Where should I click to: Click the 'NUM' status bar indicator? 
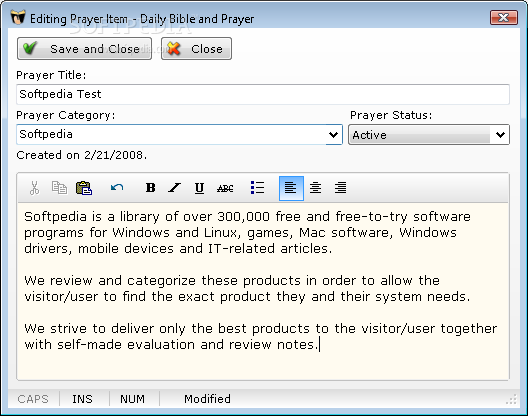click(132, 399)
